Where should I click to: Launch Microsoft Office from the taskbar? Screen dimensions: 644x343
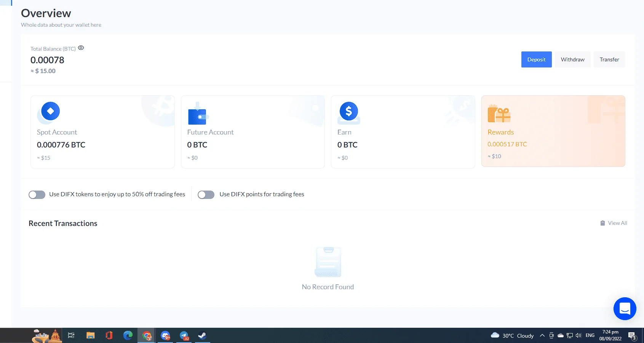109,335
